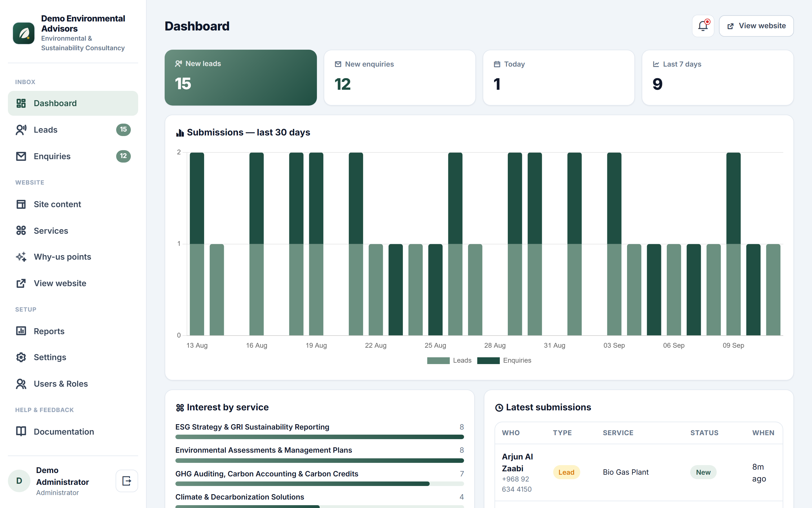Click the Bio Gas Plant service cell
The height and width of the screenshot is (508, 812).
click(625, 472)
